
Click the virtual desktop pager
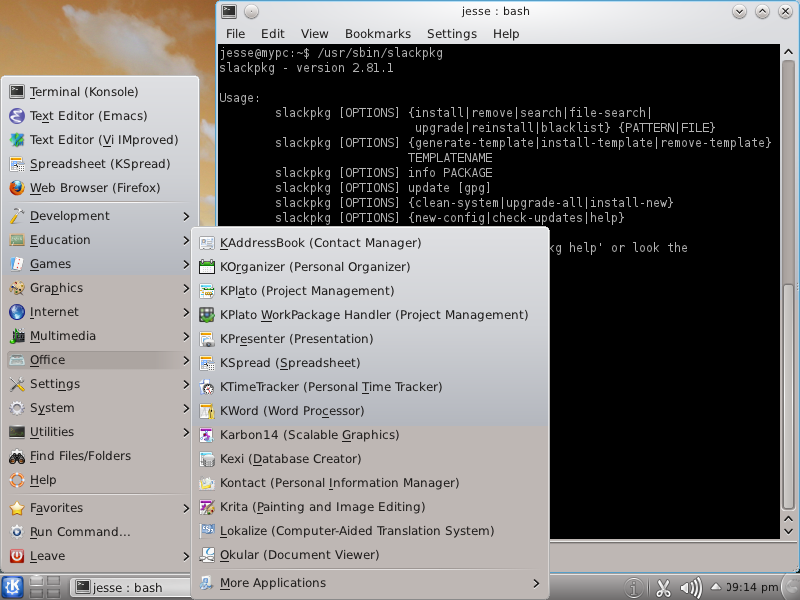47,587
